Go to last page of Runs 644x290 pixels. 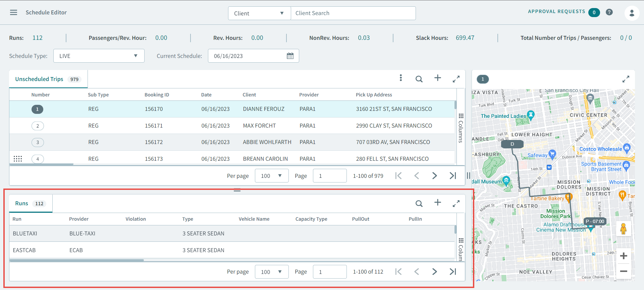click(x=453, y=272)
